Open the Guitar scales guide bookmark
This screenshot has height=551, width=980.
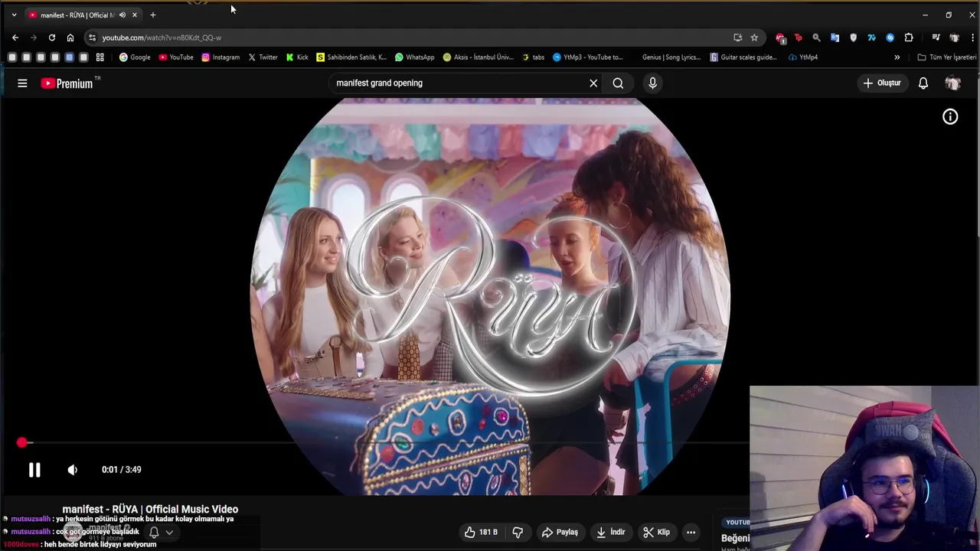click(x=743, y=57)
